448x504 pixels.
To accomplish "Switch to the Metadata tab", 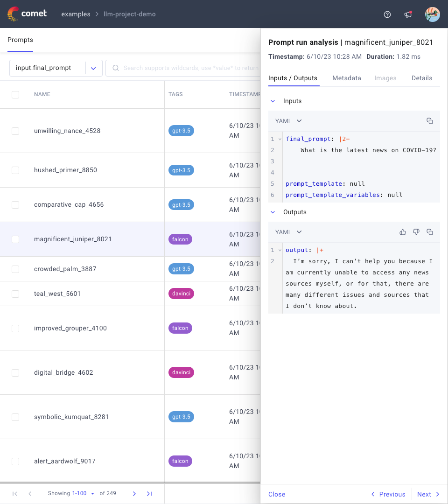I will (346, 78).
